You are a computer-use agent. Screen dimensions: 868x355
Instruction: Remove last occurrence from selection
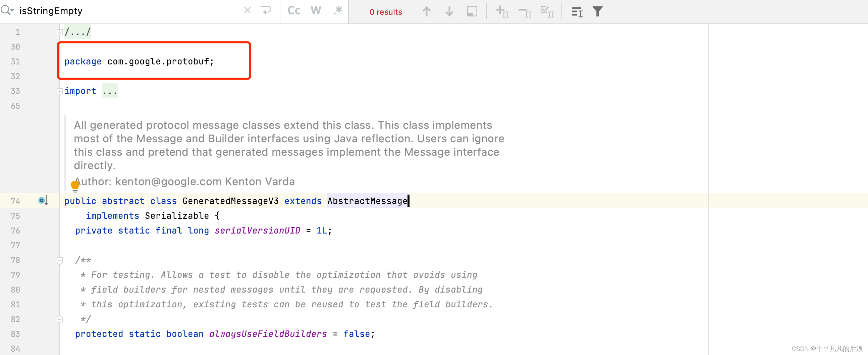(x=524, y=11)
